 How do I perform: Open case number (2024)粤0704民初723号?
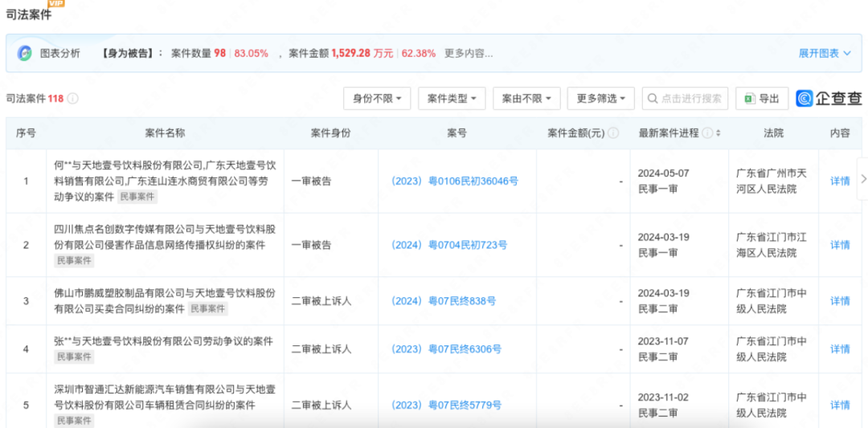448,245
